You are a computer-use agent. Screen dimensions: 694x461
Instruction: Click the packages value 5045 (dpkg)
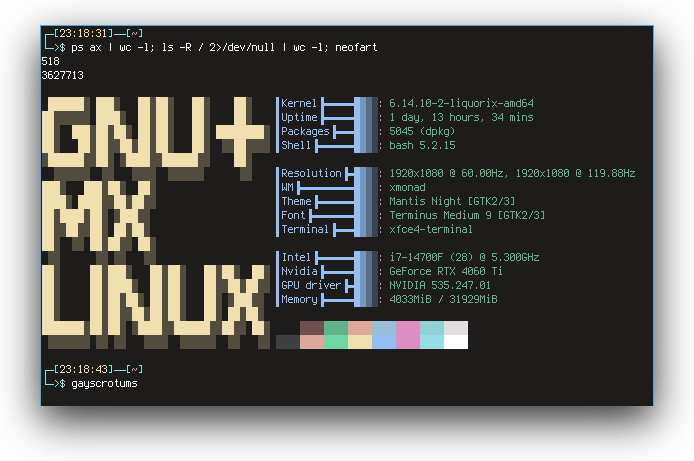422,131
